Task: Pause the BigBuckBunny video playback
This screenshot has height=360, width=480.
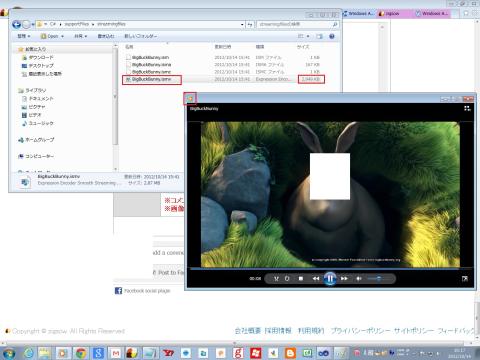Action: tap(330, 278)
